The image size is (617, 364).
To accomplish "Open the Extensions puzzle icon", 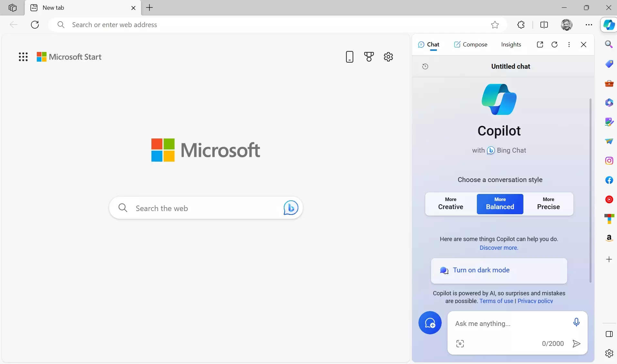I will pyautogui.click(x=521, y=25).
